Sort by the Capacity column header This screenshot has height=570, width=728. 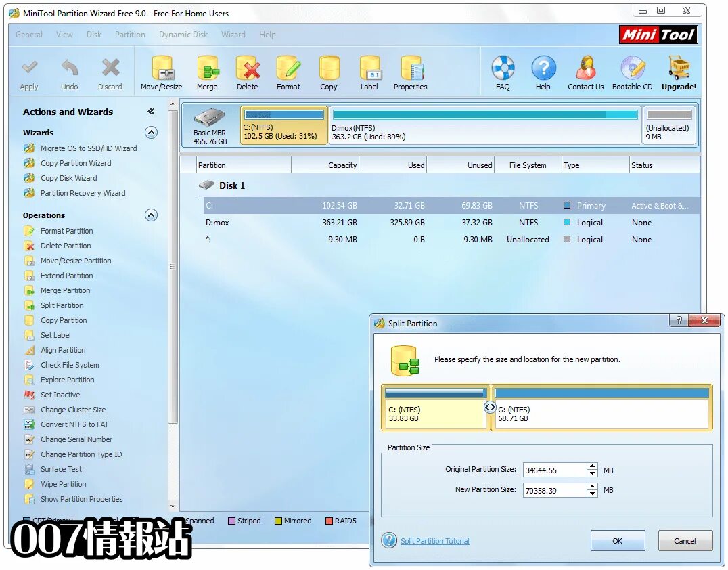325,165
